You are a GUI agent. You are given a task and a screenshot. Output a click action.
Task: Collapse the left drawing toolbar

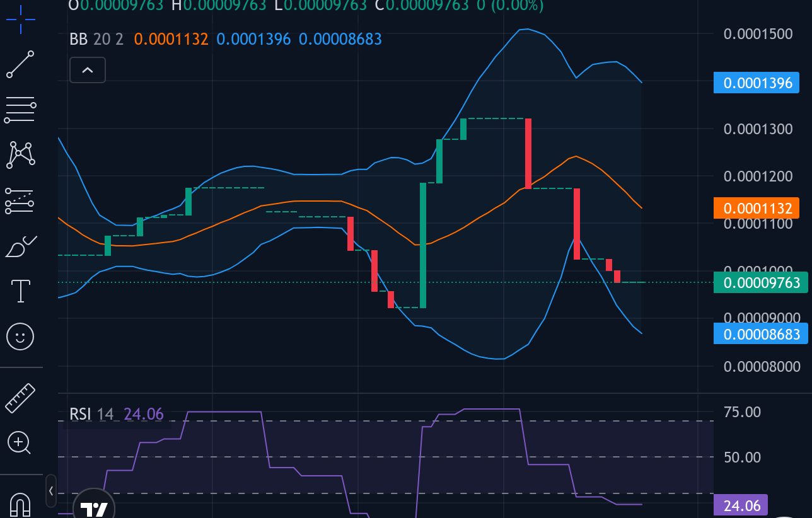51,491
